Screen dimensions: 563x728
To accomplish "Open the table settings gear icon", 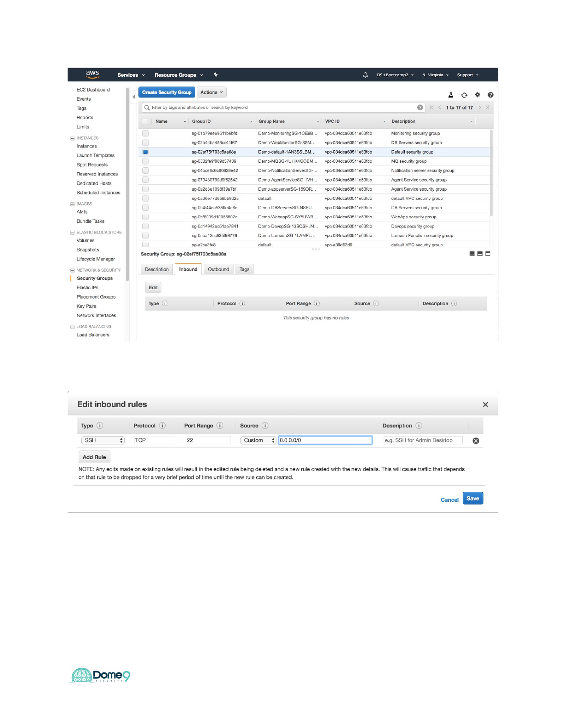I will (477, 95).
